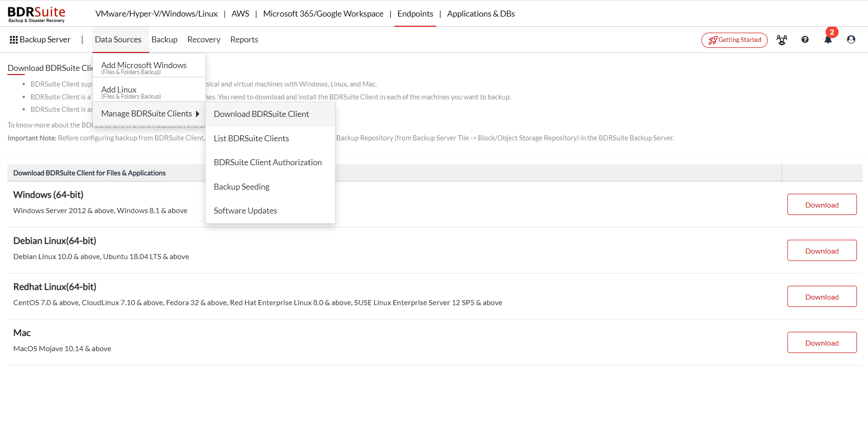Open the Reports menu

tap(244, 40)
